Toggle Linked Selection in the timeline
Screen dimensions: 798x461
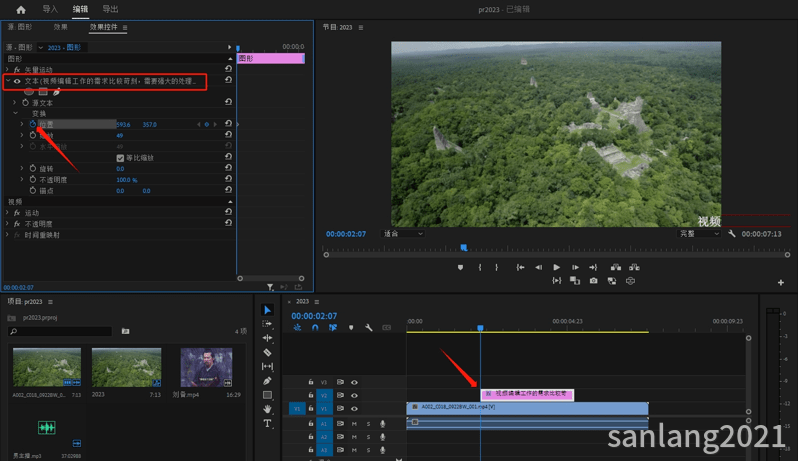(x=333, y=328)
